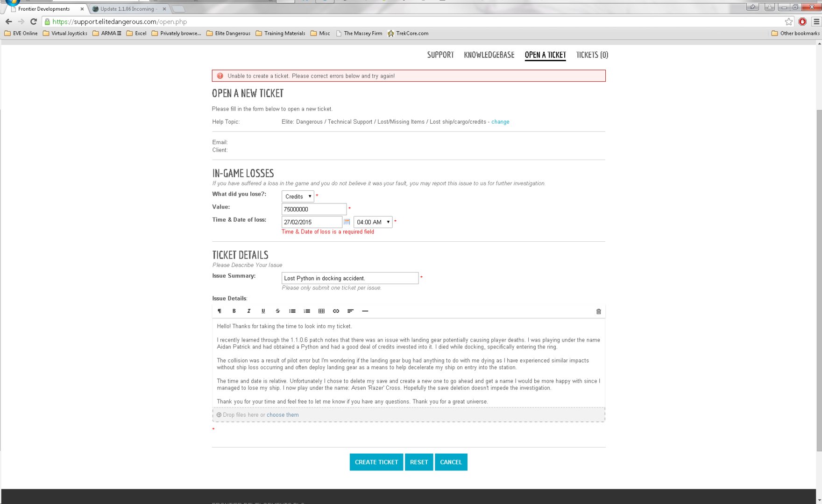Open the calendar date picker icon

(x=347, y=222)
